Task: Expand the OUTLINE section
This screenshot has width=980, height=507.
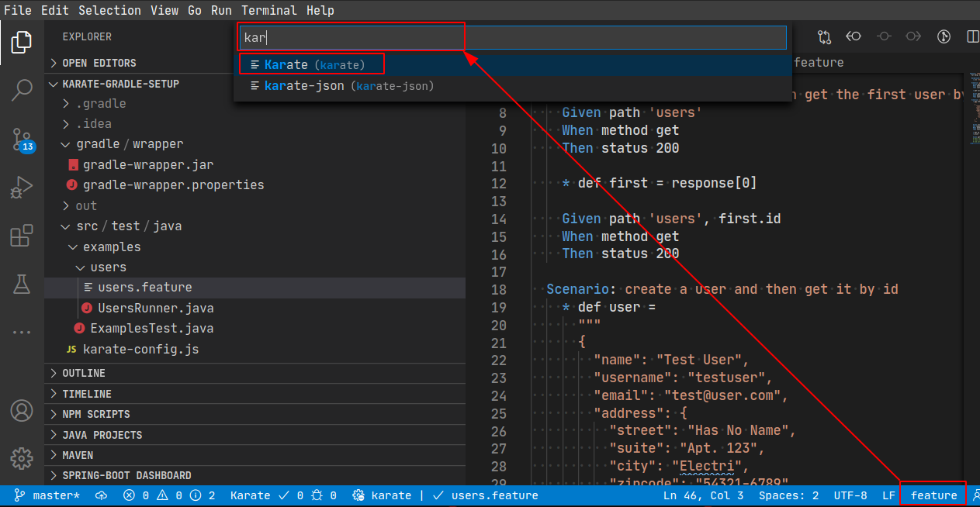Action: pyautogui.click(x=84, y=374)
